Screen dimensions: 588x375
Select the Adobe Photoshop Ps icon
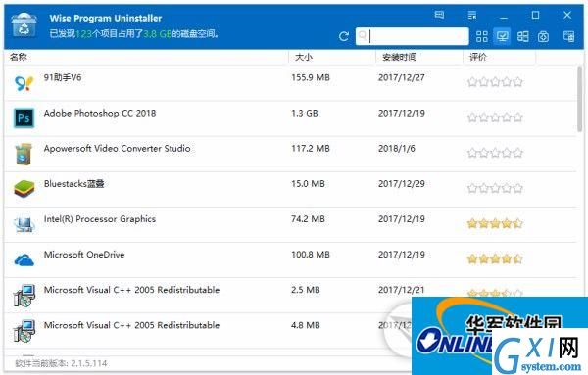[x=24, y=118]
